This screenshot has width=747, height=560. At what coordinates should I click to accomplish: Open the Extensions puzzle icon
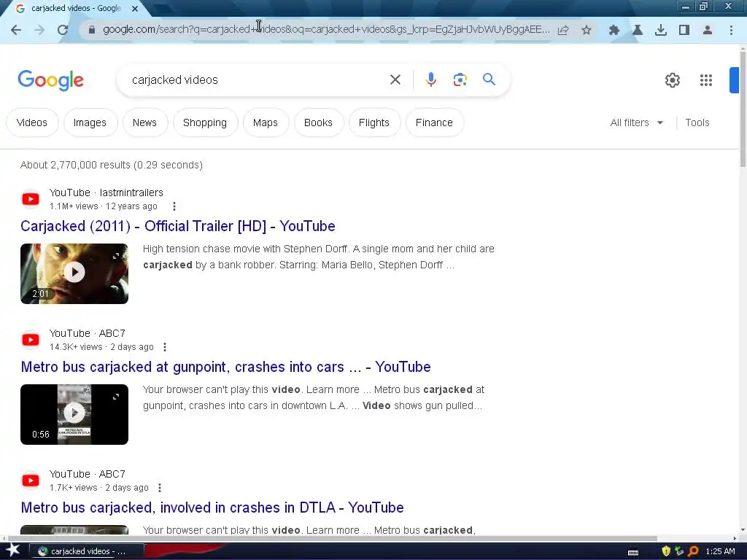point(614,30)
